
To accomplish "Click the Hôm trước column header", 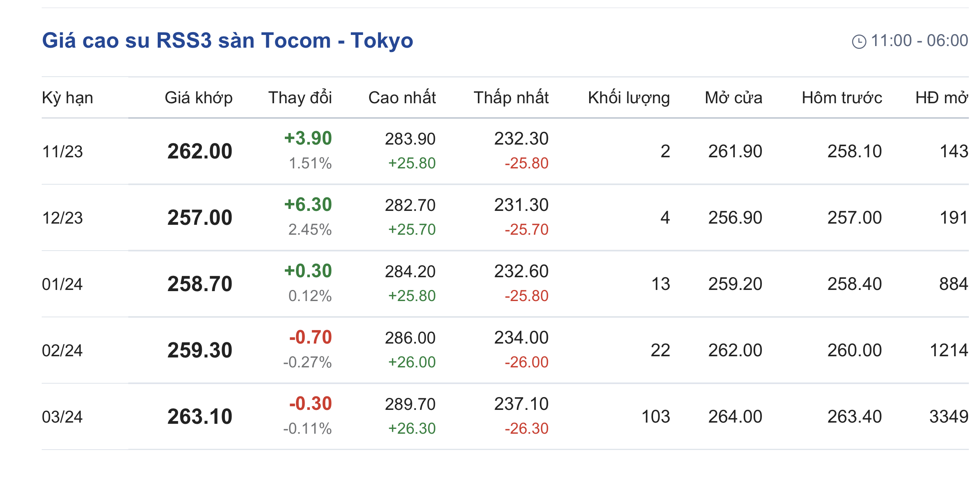I will pyautogui.click(x=842, y=98).
